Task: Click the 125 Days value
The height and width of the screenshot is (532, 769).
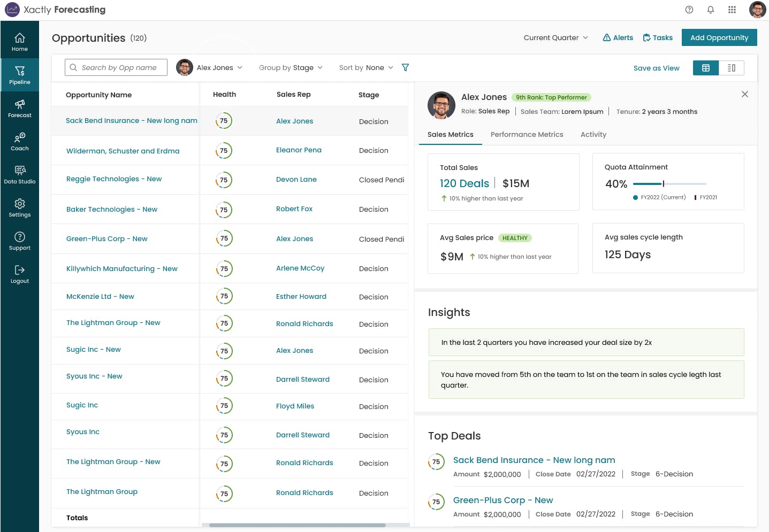Action: [x=628, y=255]
